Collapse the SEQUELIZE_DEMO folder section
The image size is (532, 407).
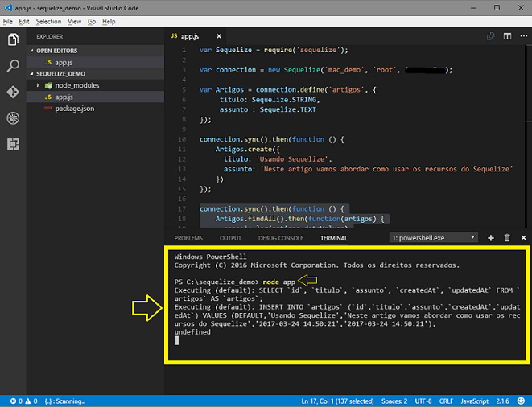coord(32,74)
